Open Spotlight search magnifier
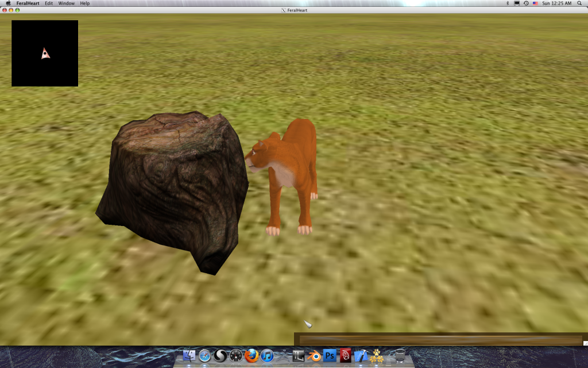 coord(579,3)
